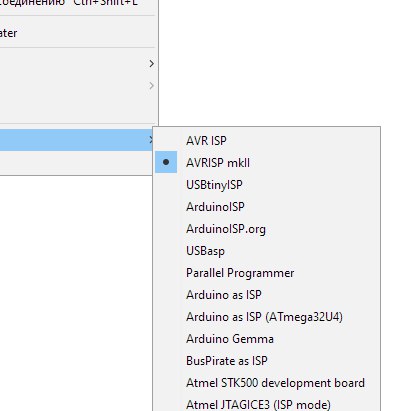
Task: Pick Arduino Gemma programmer
Action: 266,338
